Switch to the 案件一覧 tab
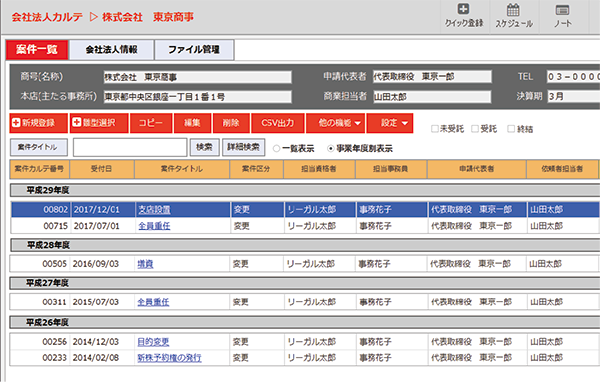 click(x=37, y=50)
